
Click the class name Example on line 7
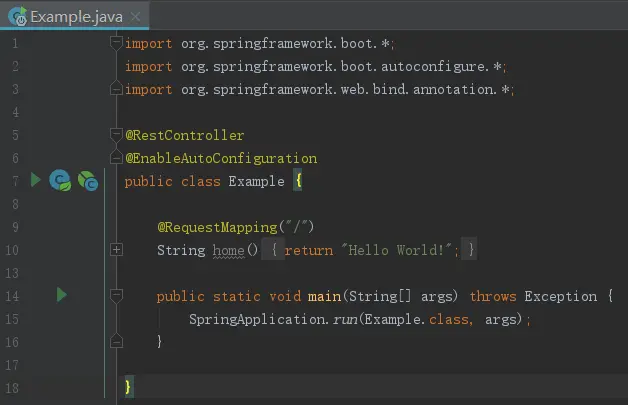(256, 181)
